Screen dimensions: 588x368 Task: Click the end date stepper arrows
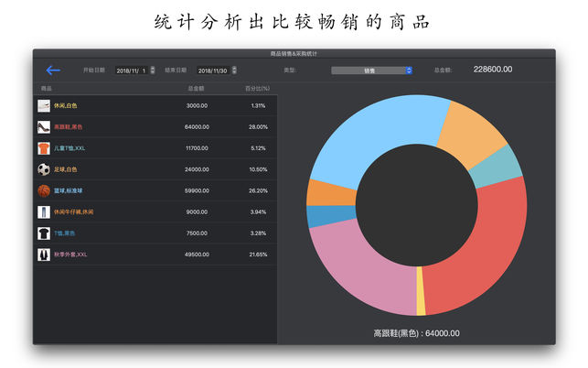point(234,70)
